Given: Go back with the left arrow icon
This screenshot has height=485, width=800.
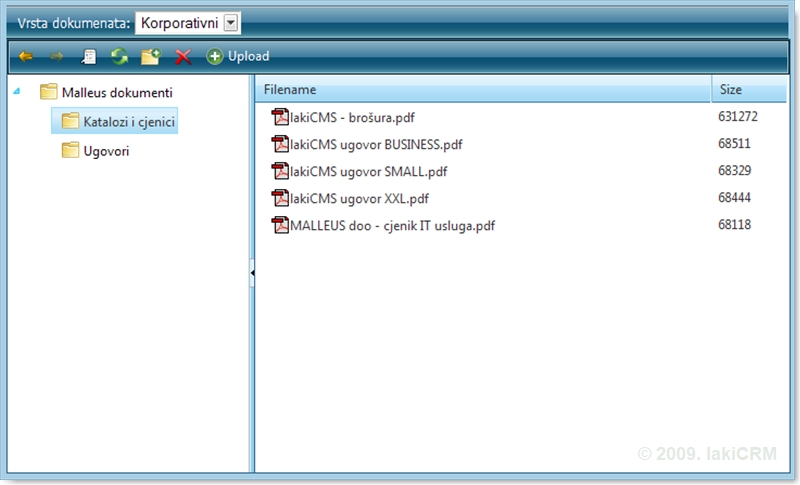Looking at the screenshot, I should tap(26, 56).
